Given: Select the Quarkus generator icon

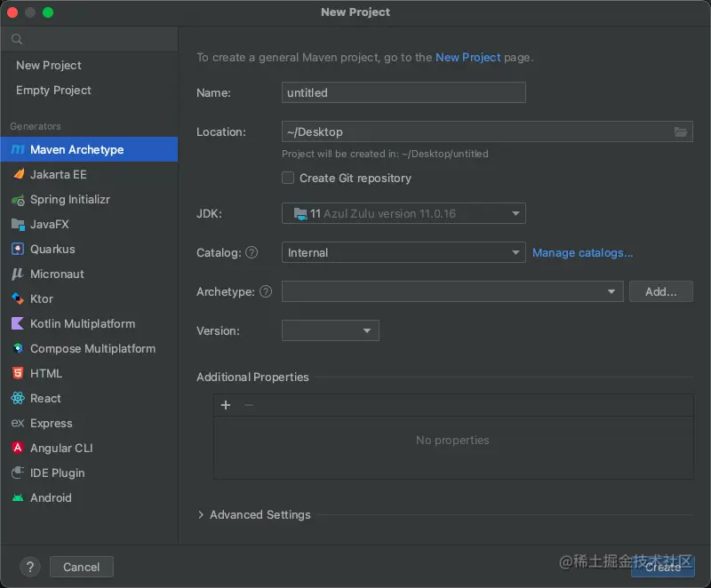Looking at the screenshot, I should 18,250.
